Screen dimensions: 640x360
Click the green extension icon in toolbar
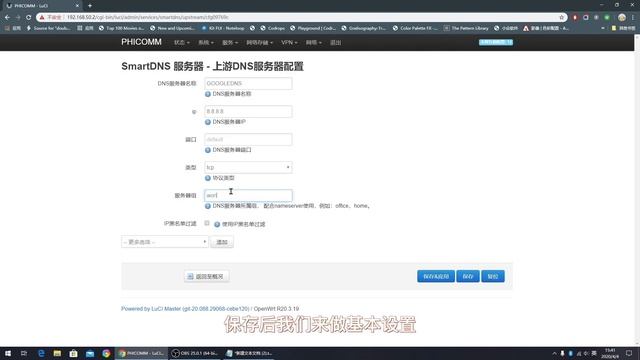[607, 17]
